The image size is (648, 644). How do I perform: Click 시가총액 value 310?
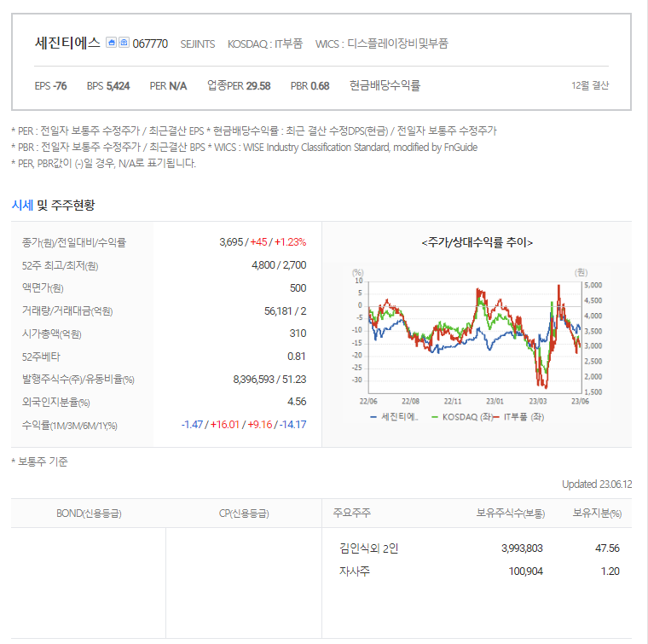point(298,334)
